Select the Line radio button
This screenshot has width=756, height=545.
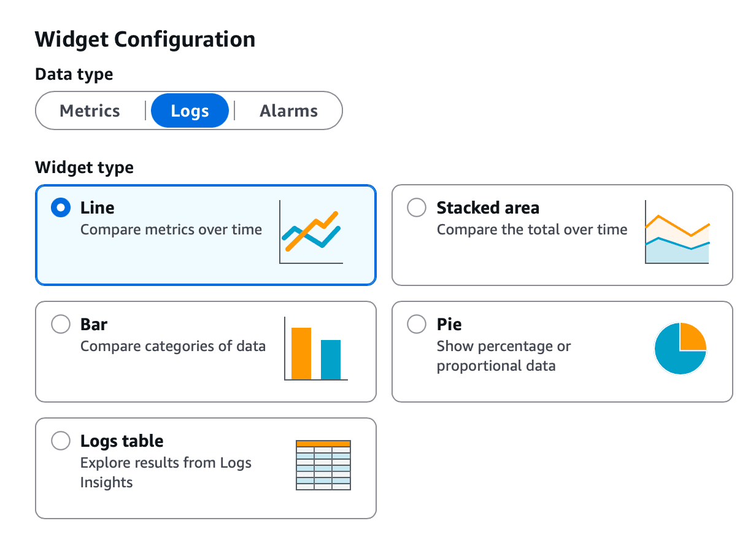pos(60,207)
